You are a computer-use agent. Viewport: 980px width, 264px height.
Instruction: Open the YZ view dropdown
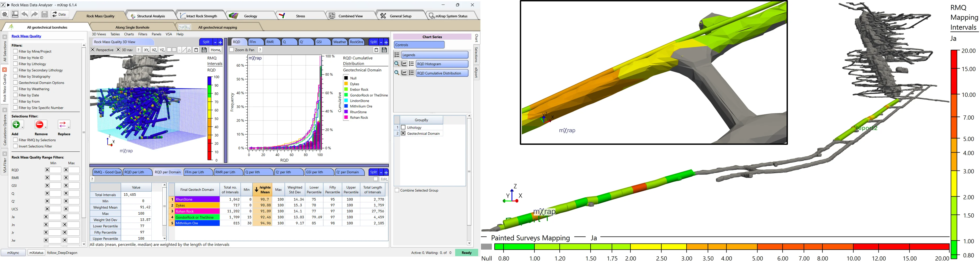point(162,50)
